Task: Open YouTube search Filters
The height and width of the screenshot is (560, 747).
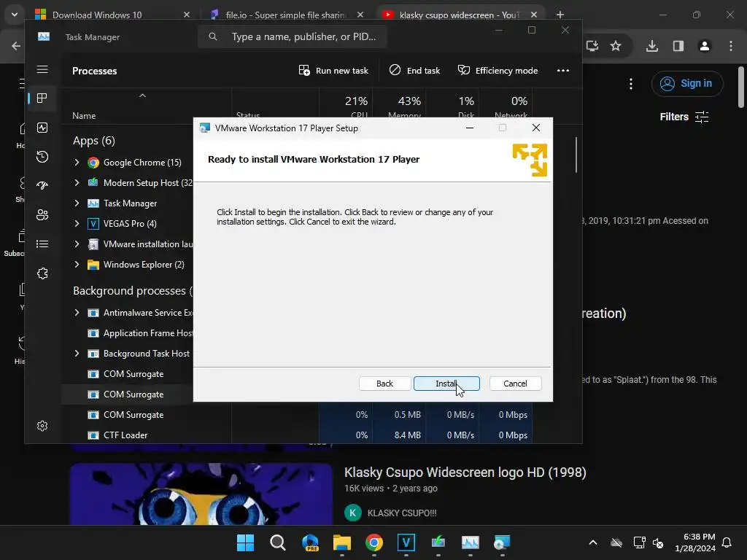Action: [x=684, y=117]
